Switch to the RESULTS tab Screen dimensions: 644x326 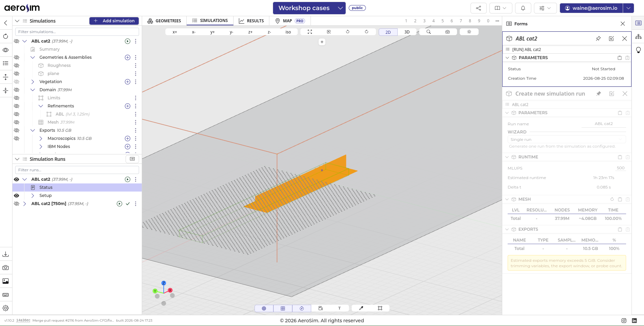251,21
